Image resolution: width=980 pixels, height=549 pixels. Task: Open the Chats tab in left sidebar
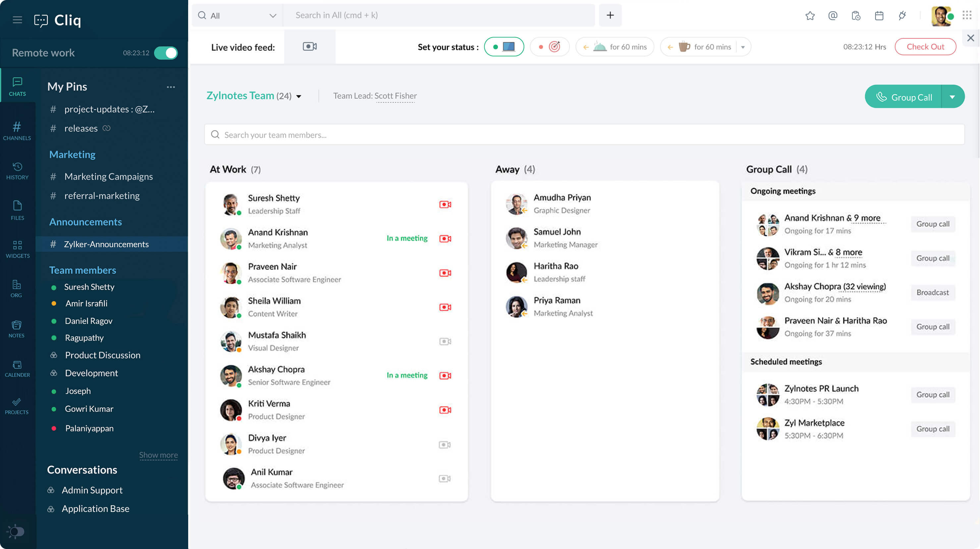coord(18,87)
